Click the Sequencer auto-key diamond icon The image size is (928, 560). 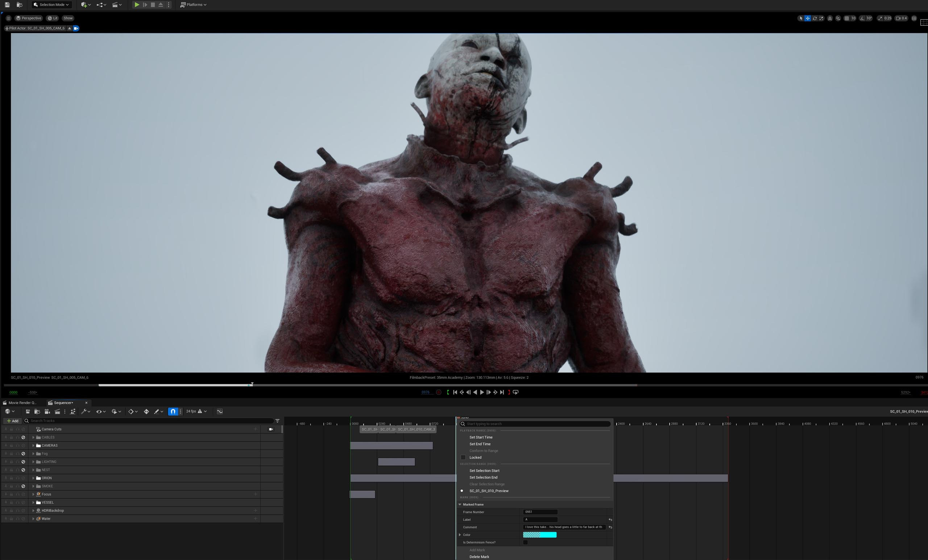point(146,411)
